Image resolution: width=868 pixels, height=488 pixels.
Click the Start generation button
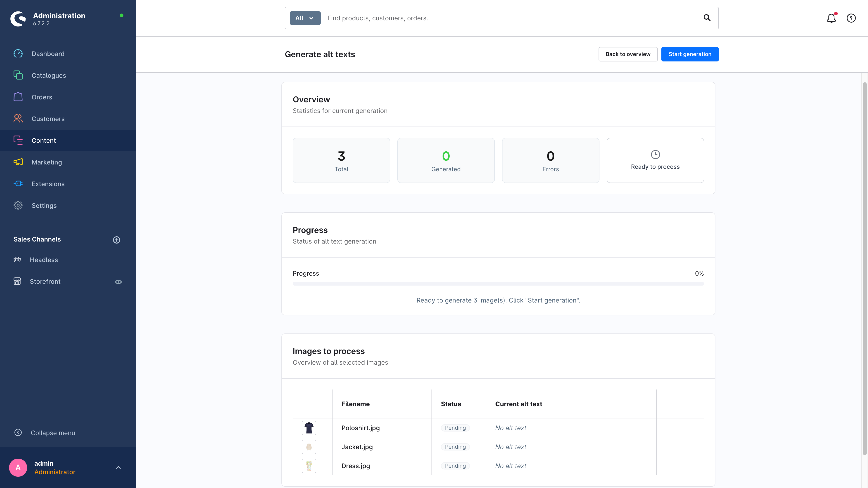coord(689,54)
